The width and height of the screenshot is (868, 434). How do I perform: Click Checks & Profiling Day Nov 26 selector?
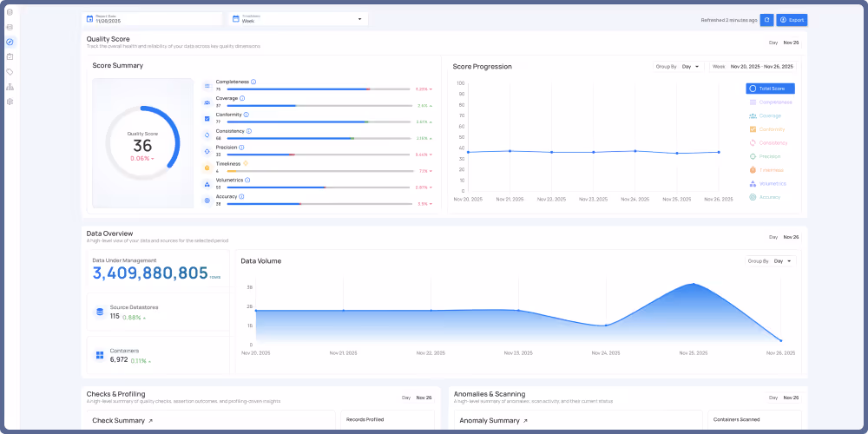(418, 398)
